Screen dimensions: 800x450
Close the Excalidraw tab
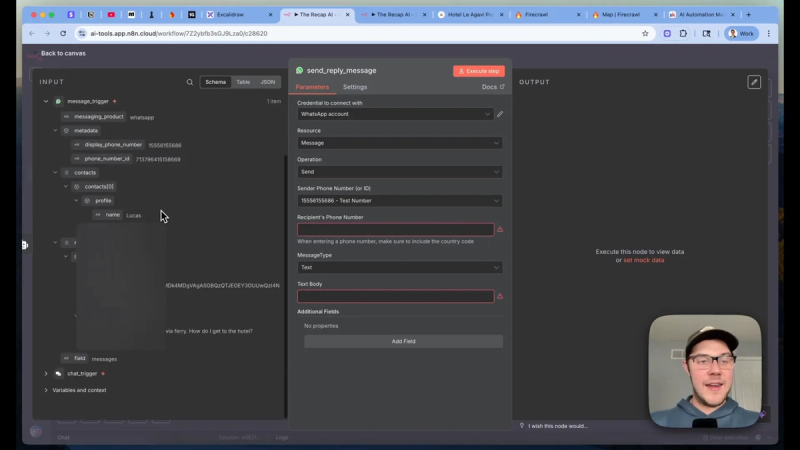270,15
